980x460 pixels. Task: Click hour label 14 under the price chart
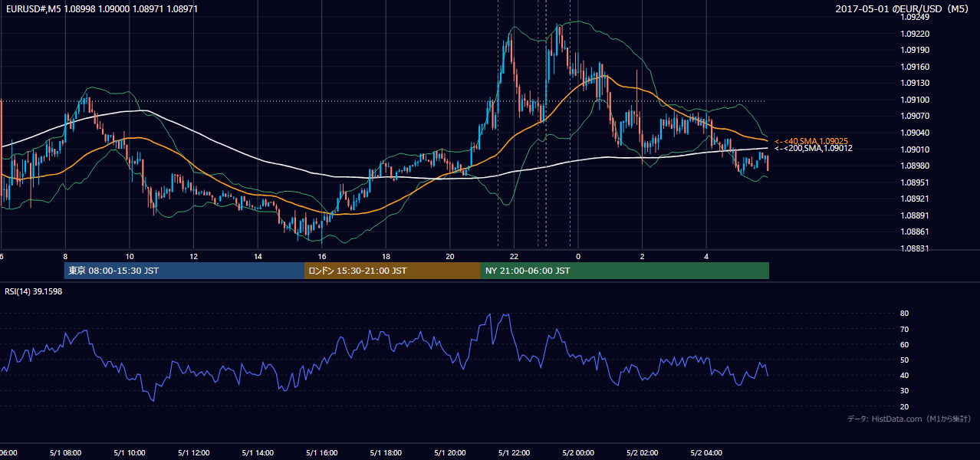click(258, 257)
